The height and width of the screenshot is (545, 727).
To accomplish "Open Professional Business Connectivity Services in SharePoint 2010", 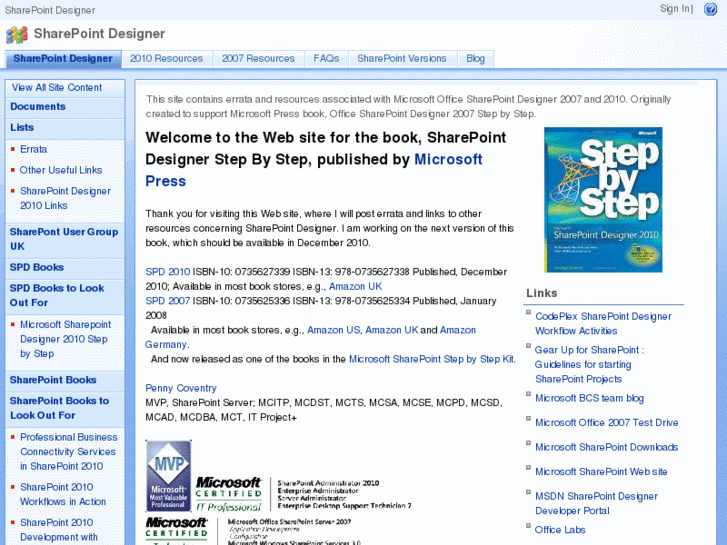I will click(x=69, y=452).
